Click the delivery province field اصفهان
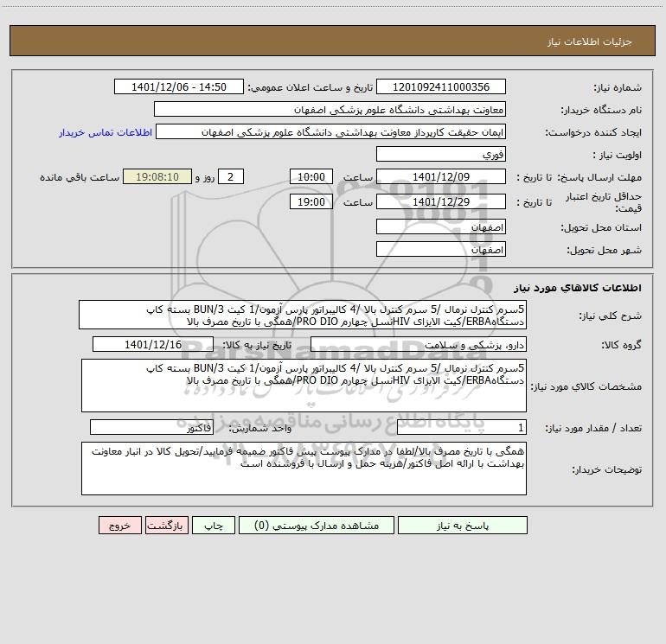Viewport: 666px width, 644px height. coord(441,226)
